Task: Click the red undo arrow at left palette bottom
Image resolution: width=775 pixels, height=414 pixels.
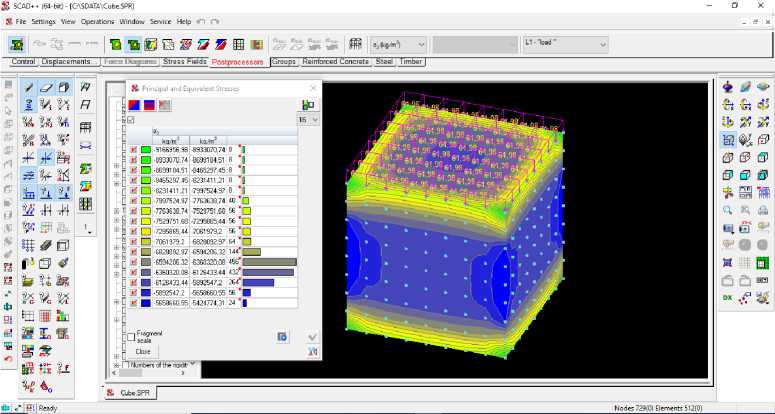Action: (8, 359)
